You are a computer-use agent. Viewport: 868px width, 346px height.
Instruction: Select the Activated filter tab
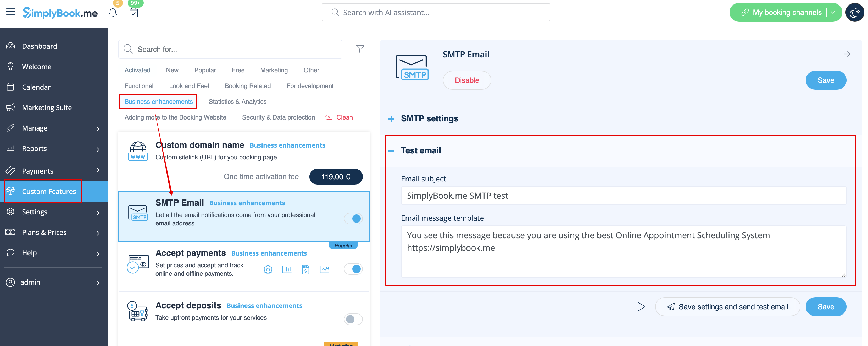pos(137,70)
